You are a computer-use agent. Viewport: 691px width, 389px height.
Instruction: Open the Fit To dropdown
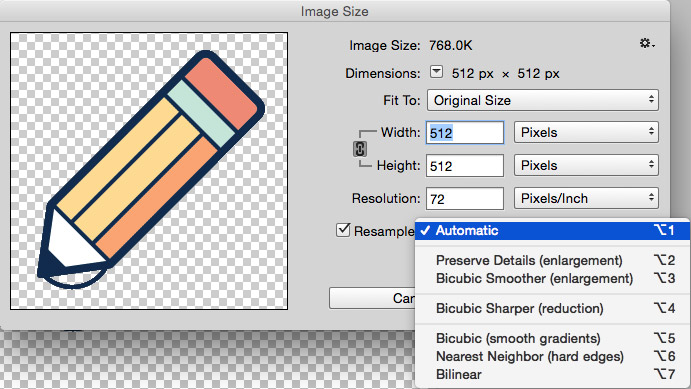pos(542,100)
